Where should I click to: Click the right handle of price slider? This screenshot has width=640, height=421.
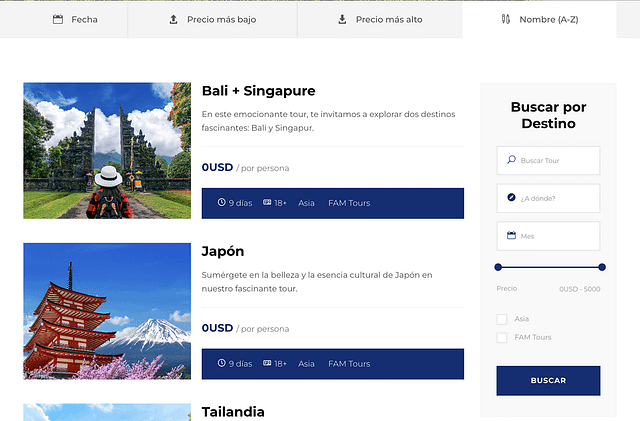pos(602,267)
